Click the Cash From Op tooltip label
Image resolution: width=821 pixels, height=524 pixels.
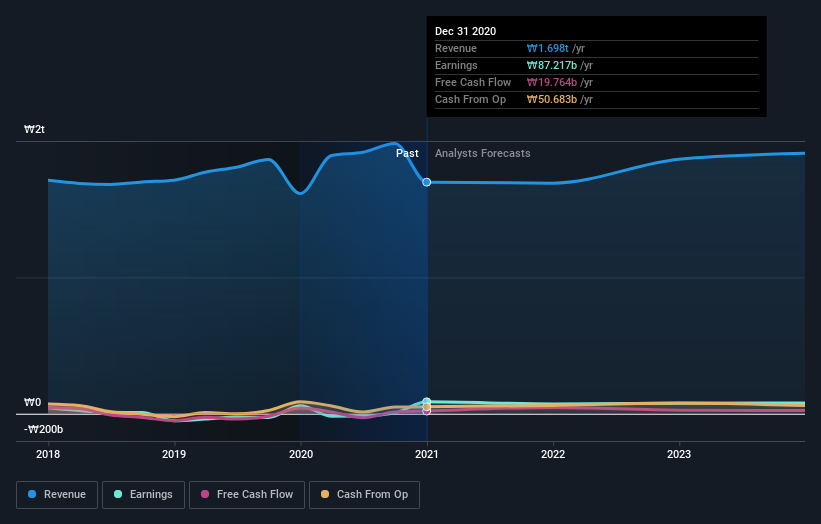click(x=470, y=99)
